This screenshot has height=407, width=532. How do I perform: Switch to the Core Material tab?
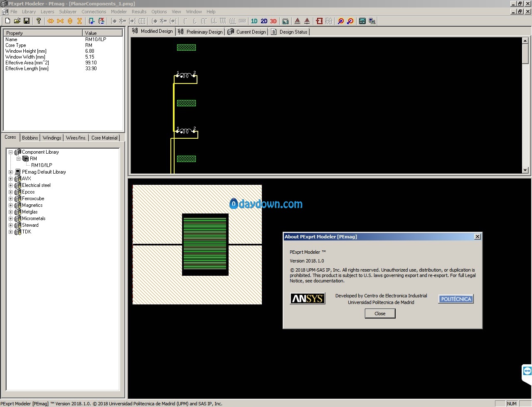(104, 138)
